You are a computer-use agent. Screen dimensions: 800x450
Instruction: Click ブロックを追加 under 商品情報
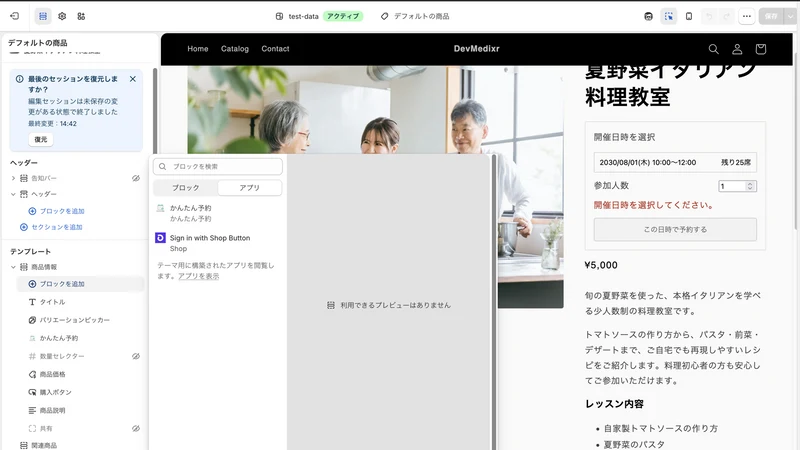point(81,284)
